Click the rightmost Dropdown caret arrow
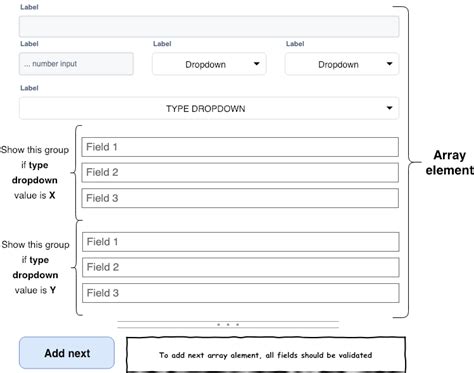Viewport: 474px width, 373px height. coord(389,64)
